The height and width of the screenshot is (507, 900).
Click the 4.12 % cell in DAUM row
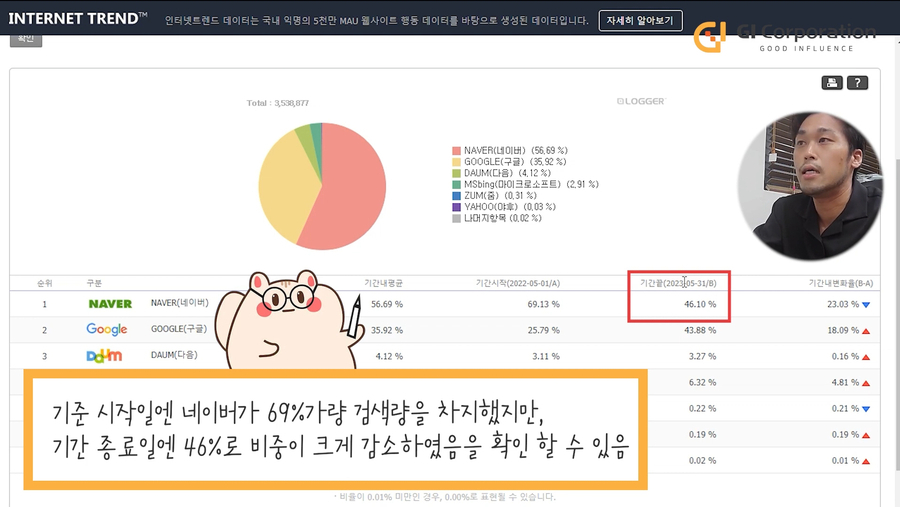pos(389,357)
